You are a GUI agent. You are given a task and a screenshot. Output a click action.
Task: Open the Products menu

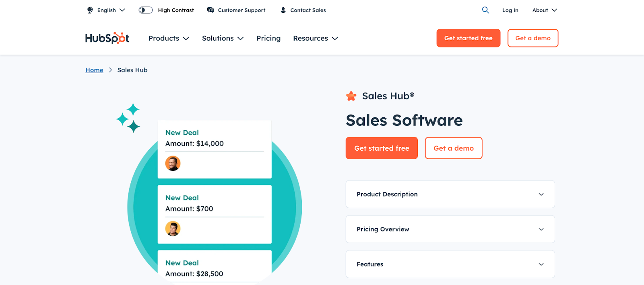pyautogui.click(x=169, y=38)
